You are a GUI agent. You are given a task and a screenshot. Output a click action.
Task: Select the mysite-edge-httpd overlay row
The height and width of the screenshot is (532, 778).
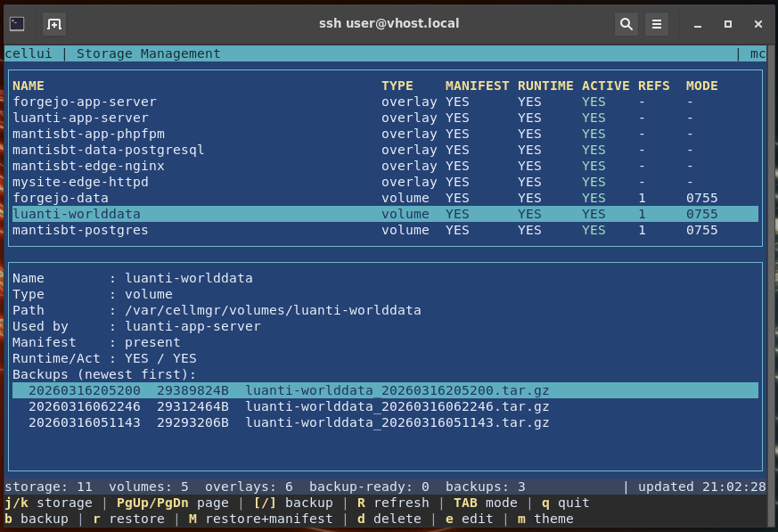80,182
